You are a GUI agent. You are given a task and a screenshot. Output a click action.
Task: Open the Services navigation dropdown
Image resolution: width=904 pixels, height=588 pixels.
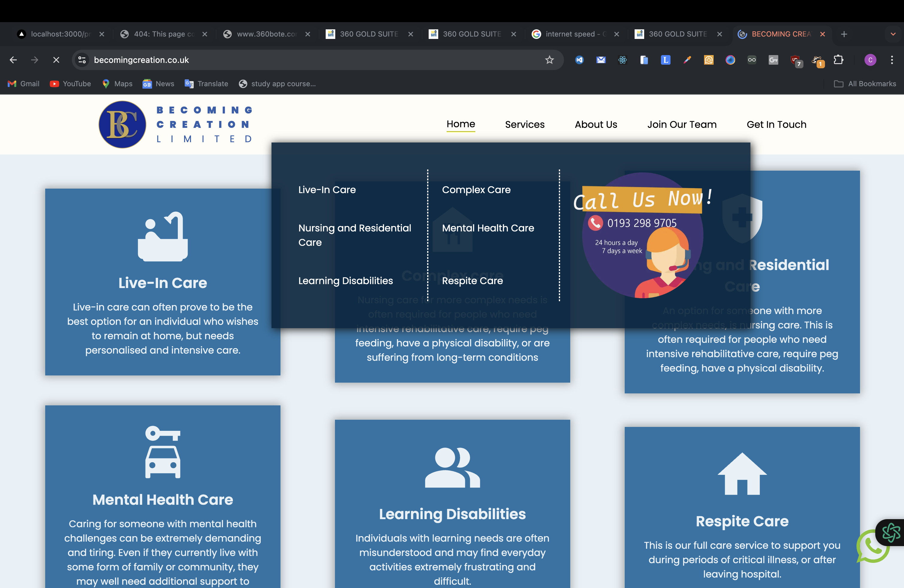point(524,125)
